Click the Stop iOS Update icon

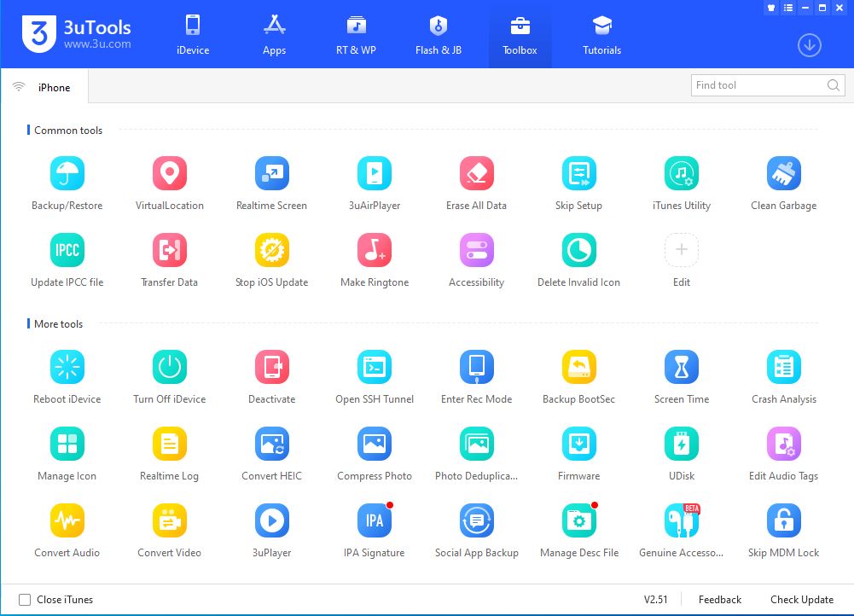click(x=271, y=251)
